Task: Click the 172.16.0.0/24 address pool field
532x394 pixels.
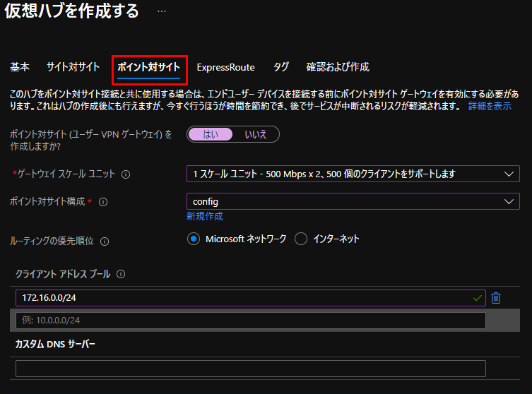Action: click(x=251, y=298)
